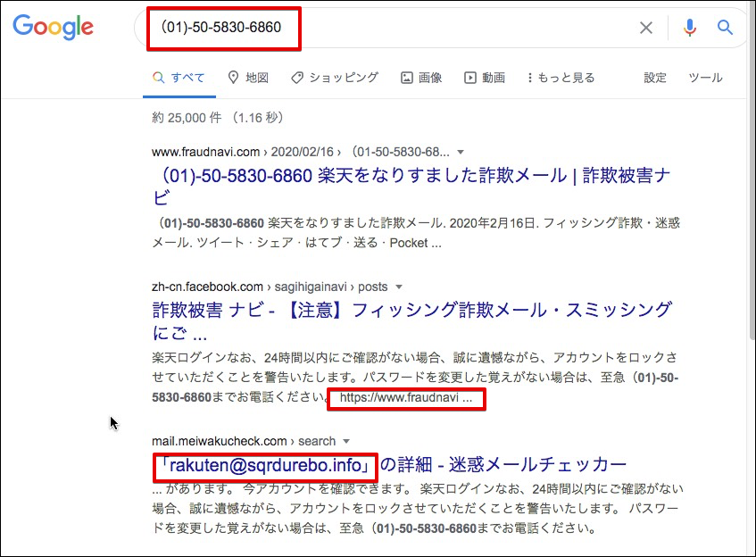Screen dimensions: 756x557
Task: Open rakuten@sqrdurebo.info 迷惑メールチェッカー result
Action: (x=389, y=464)
